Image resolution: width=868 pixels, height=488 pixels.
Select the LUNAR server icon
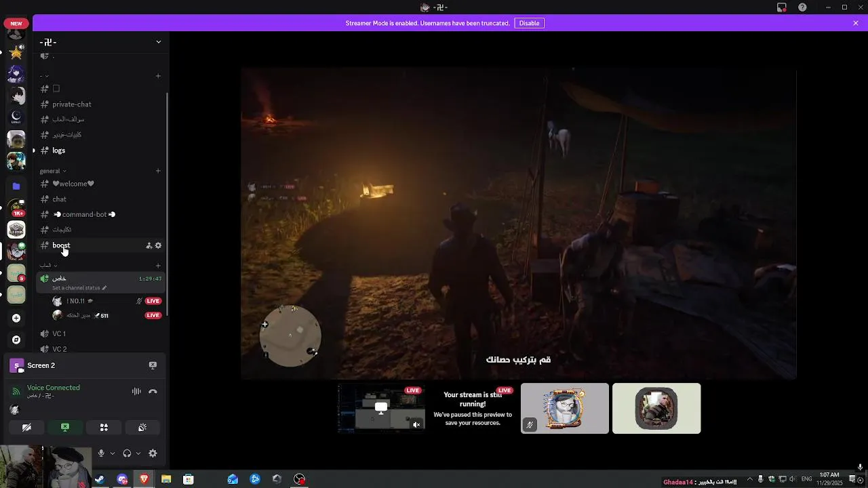coord(16,117)
